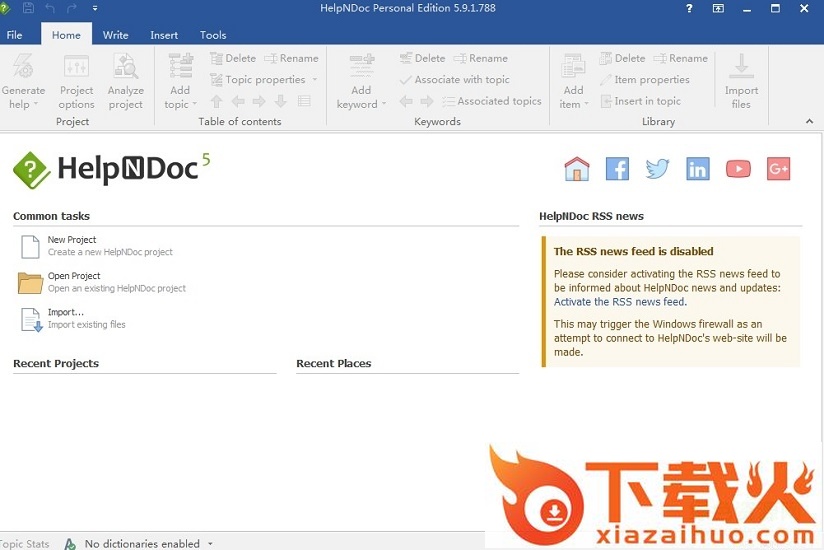824x550 pixels.
Task: Delete keyword in Keywords group
Action: (x=422, y=58)
